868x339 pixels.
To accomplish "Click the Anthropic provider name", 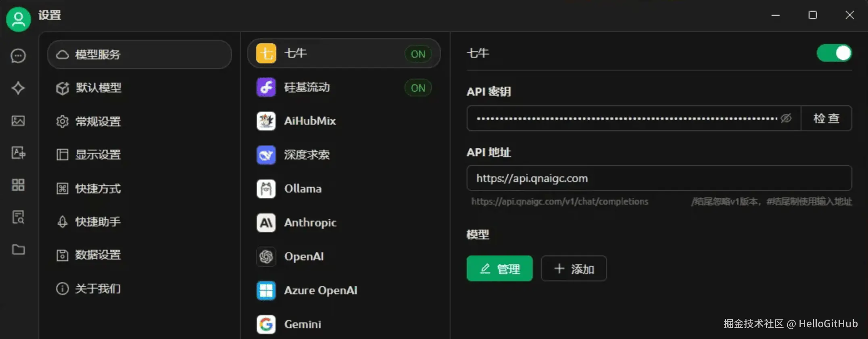I will [310, 222].
